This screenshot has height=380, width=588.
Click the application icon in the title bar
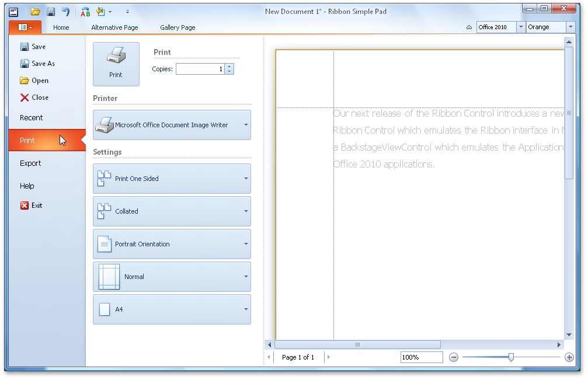pos(13,12)
